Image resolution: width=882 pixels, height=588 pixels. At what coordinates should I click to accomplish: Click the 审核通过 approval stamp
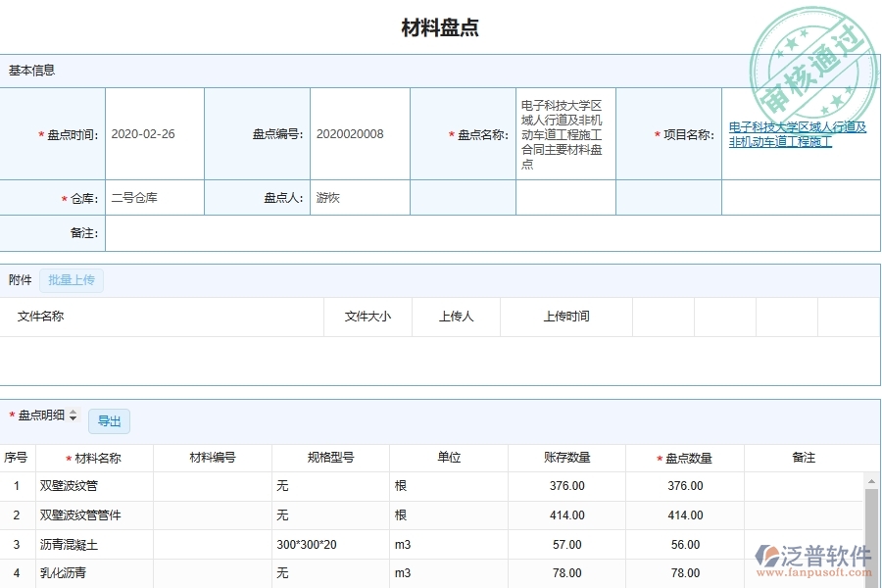tap(811, 59)
